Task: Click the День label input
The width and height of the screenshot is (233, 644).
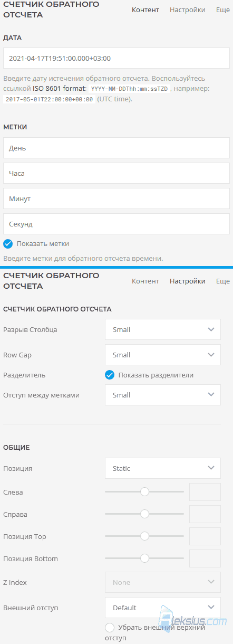Action: point(116,148)
